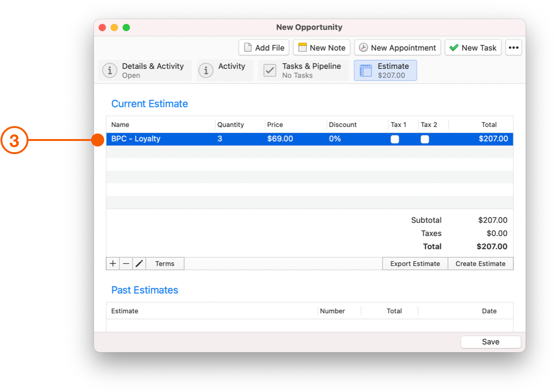
Task: Sort line items by Quantity column header
Action: (x=230, y=125)
